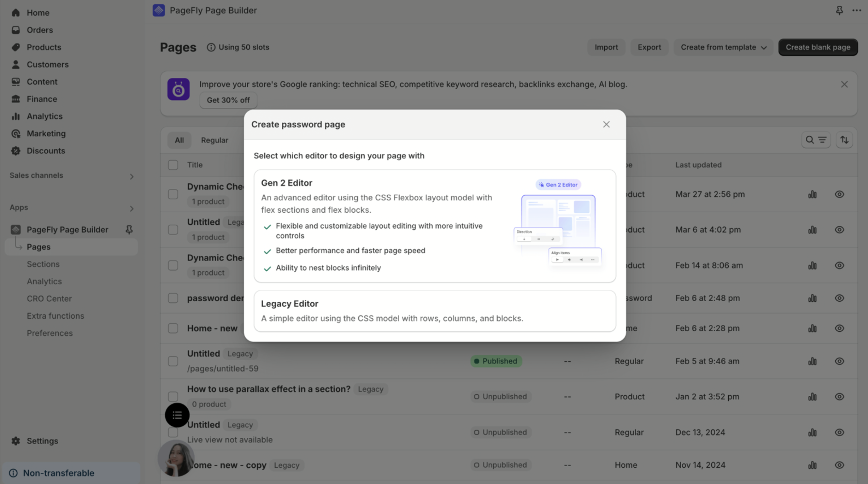Preview the Nov 14, 2024 page with eye icon
The image size is (868, 484).
pos(839,465)
